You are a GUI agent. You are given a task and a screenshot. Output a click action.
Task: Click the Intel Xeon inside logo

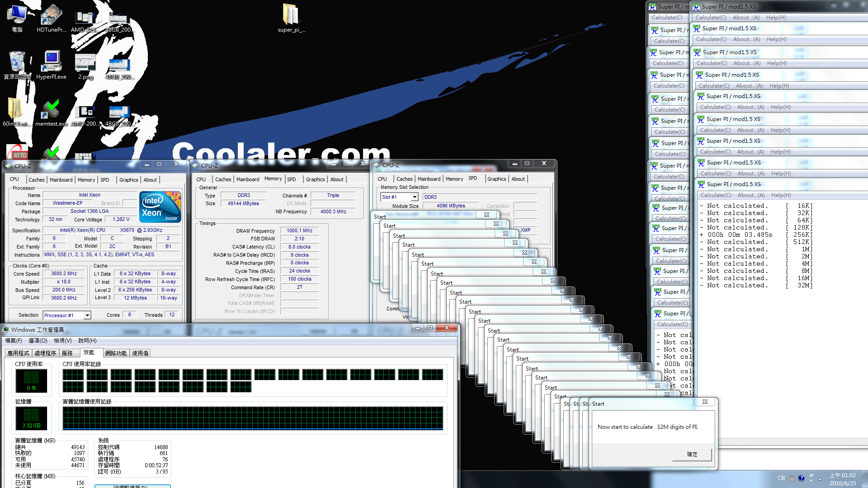[x=160, y=206]
